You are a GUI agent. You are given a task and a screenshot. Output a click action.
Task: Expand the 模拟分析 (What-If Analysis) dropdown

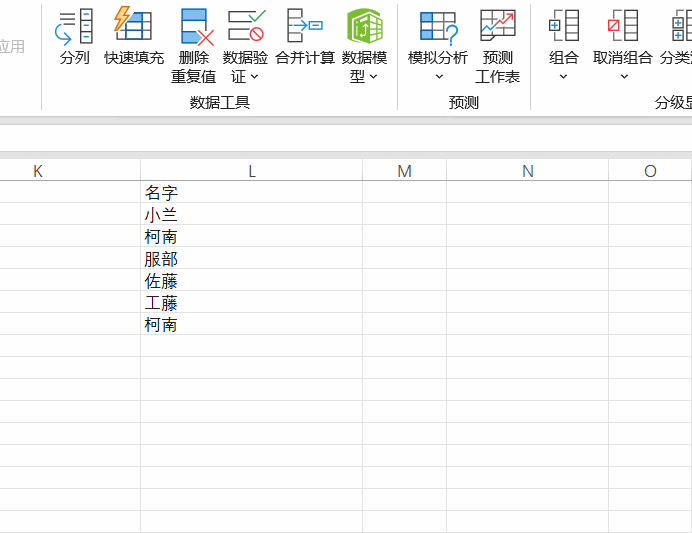click(x=438, y=77)
